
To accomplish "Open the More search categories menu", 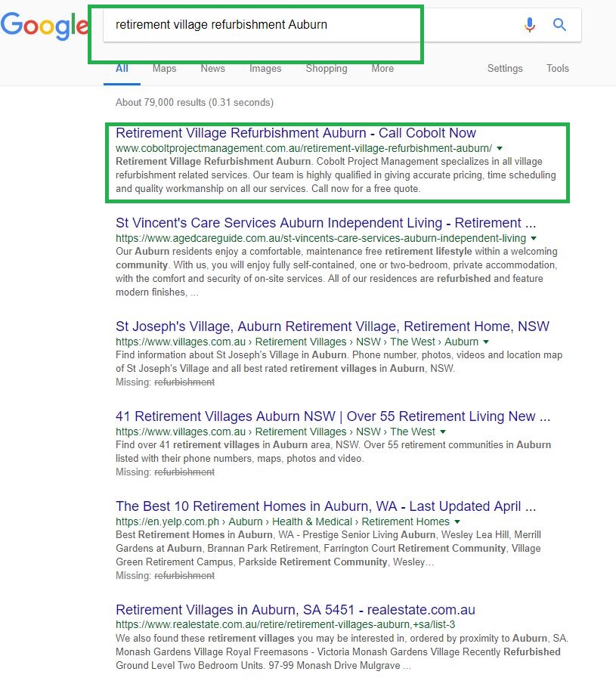I will (382, 68).
